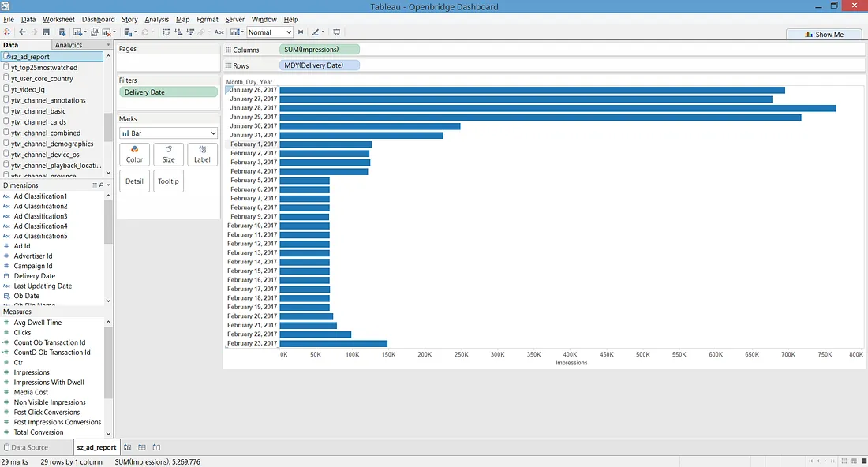The height and width of the screenshot is (467, 868).
Task: Open the Bar mark type dropdown
Action: 168,133
